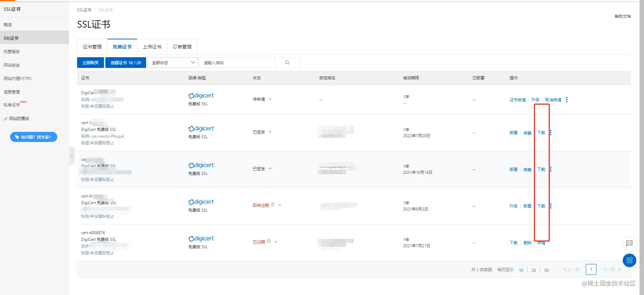Open more actions for the 2022年7月20日 certificate
Viewport: 644px width, 295px height.
pos(551,133)
